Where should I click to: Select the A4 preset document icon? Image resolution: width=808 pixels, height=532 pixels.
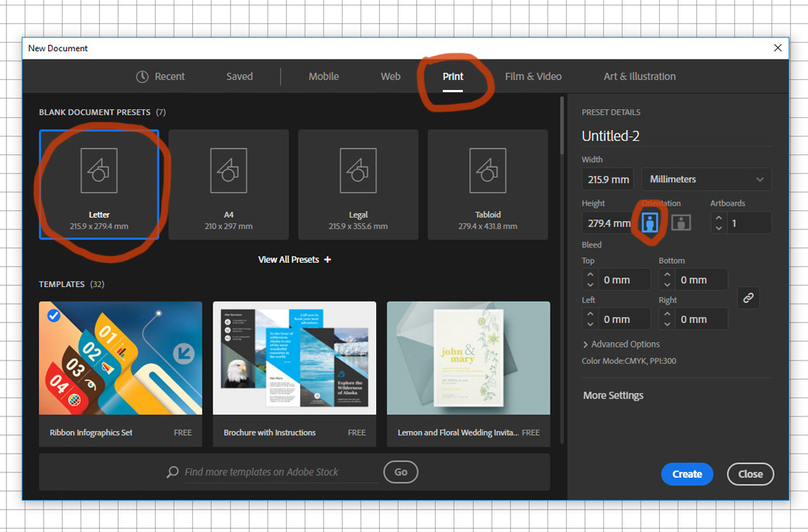pos(228,171)
